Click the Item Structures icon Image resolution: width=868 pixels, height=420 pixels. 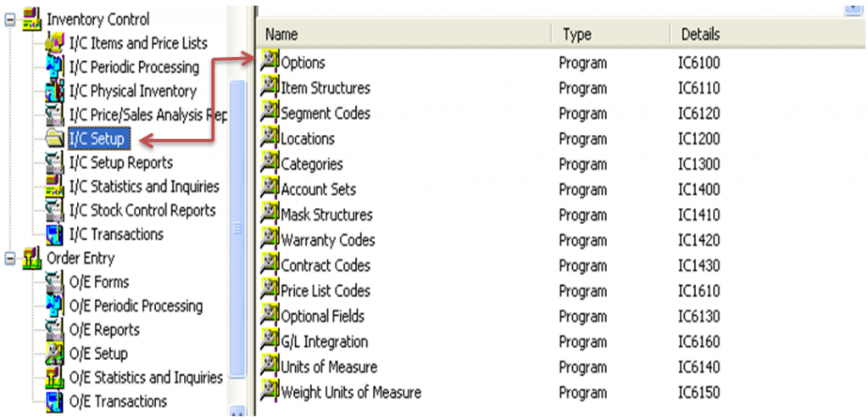click(x=270, y=87)
